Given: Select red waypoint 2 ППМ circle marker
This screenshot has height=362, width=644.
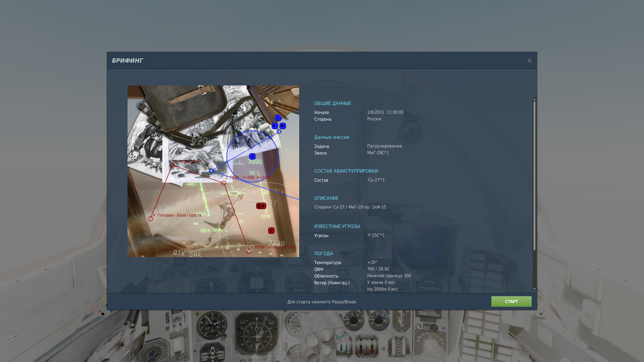Looking at the screenshot, I should [224, 183].
